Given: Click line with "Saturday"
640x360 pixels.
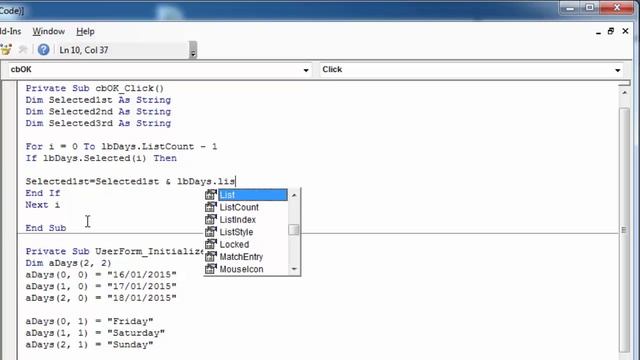Looking at the screenshot, I should coord(95,333).
